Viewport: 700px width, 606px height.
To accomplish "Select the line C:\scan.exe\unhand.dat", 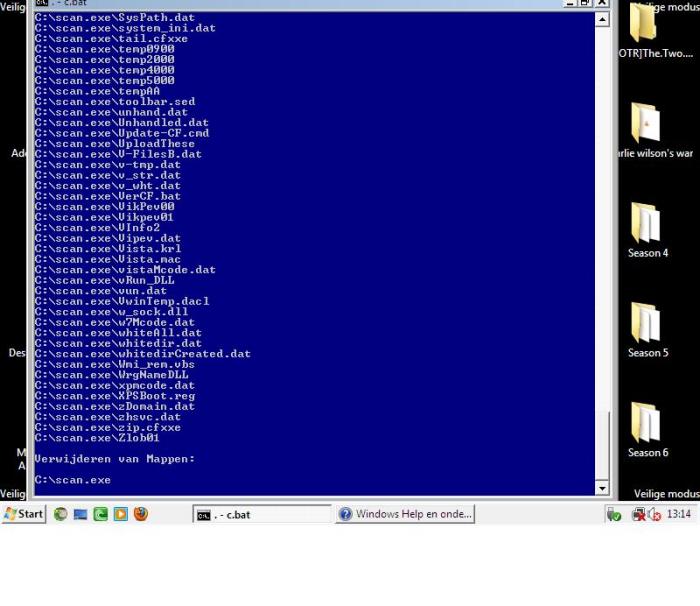I will click(111, 112).
